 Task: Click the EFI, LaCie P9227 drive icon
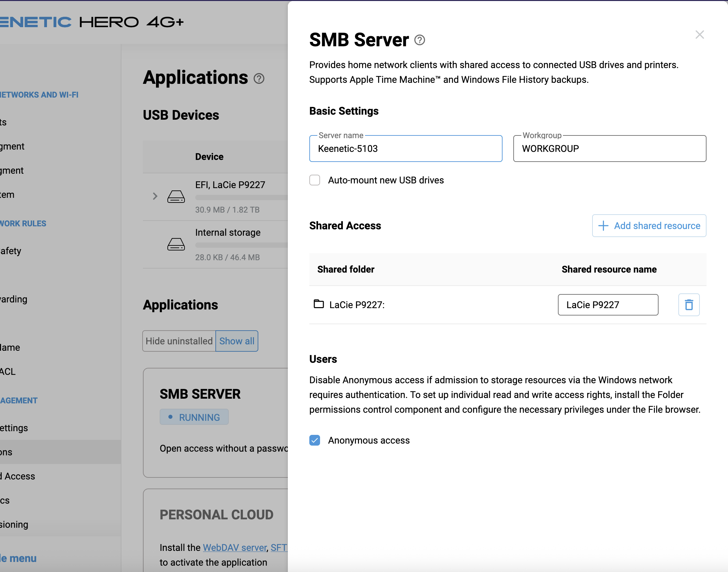[176, 196]
